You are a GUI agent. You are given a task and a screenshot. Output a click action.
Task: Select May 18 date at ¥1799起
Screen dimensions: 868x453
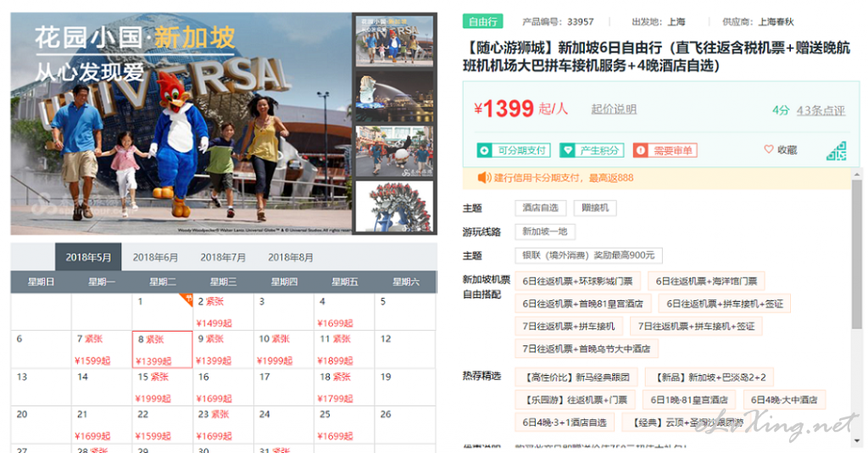point(344,388)
